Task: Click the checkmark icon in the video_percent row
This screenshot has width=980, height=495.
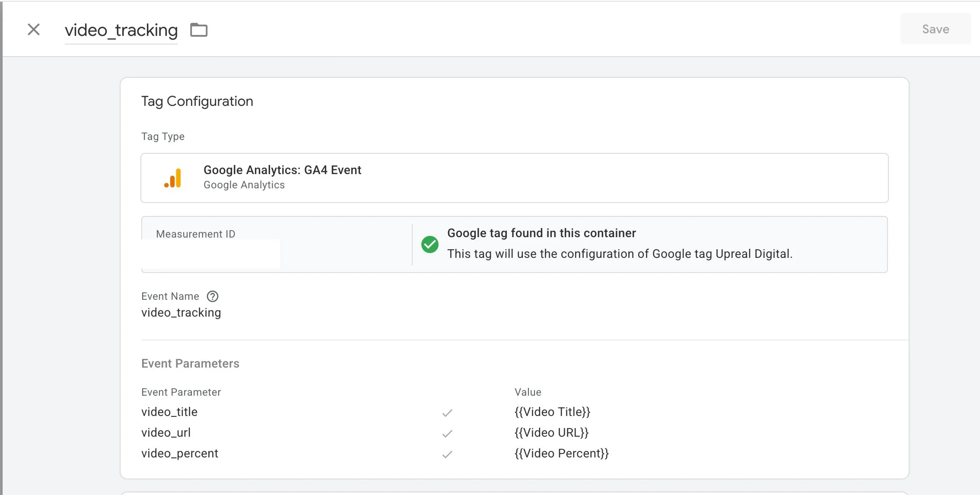Action: tap(447, 454)
